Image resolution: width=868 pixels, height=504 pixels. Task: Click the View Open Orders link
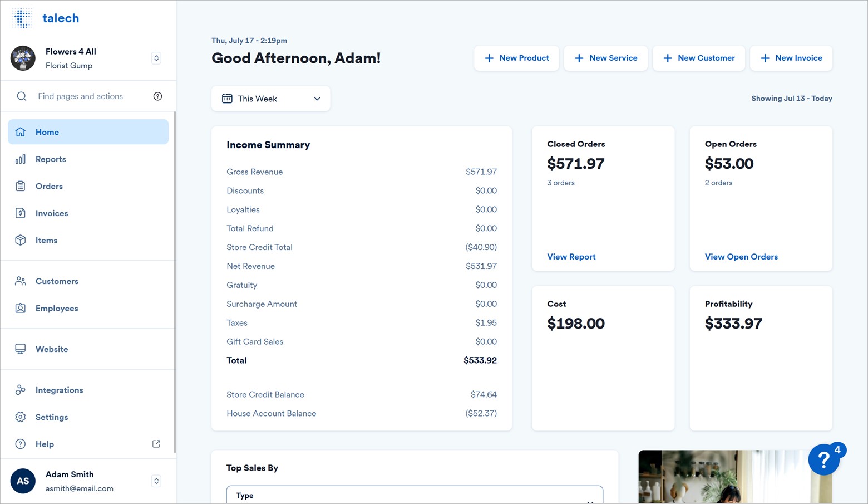pyautogui.click(x=741, y=257)
